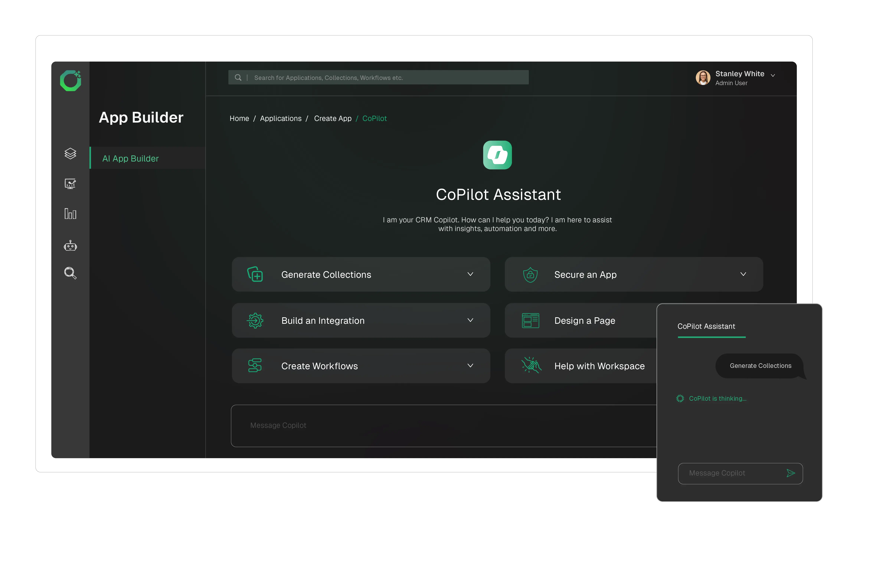Expand the Create Workflows chevron
Screen dimensions: 896x588
click(470, 366)
